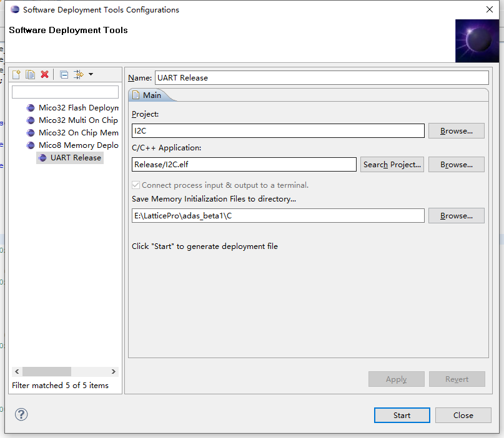Image resolution: width=504 pixels, height=438 pixels.
Task: Browse for the C/C++ application file
Action: (x=456, y=165)
